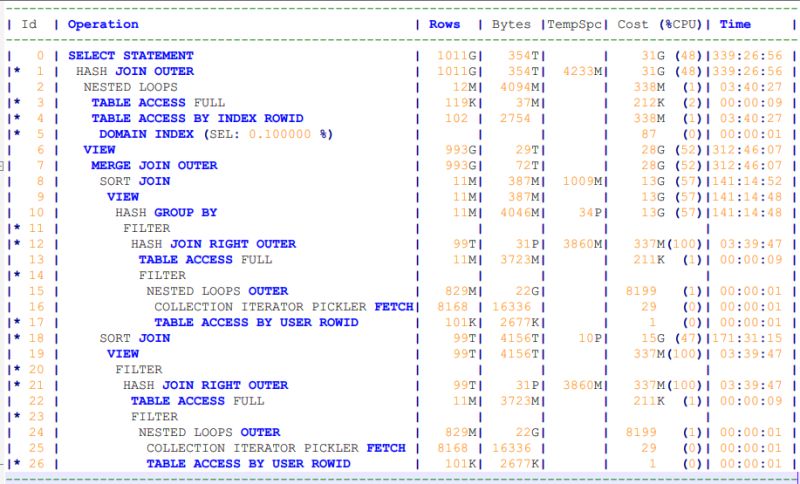
Task: Click SORT JOIN in row 8
Action: (135, 182)
